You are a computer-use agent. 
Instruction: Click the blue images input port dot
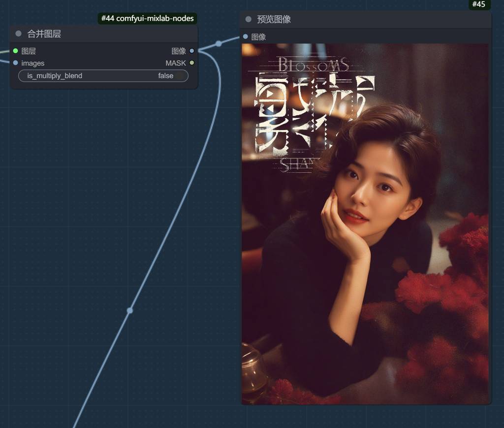point(16,63)
